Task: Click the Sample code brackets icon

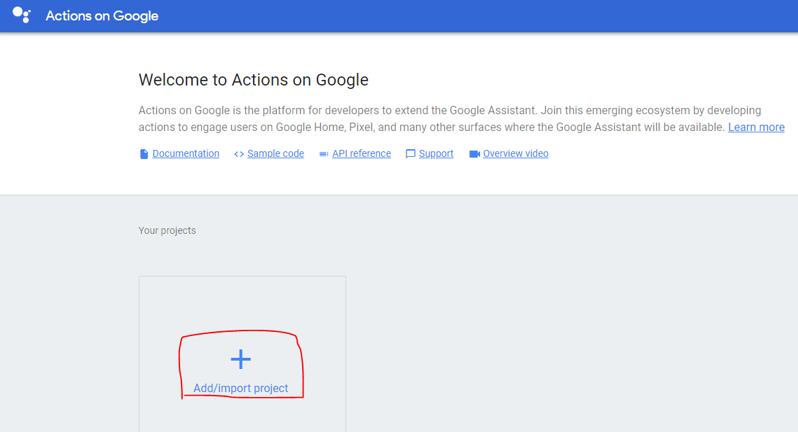Action: 239,154
